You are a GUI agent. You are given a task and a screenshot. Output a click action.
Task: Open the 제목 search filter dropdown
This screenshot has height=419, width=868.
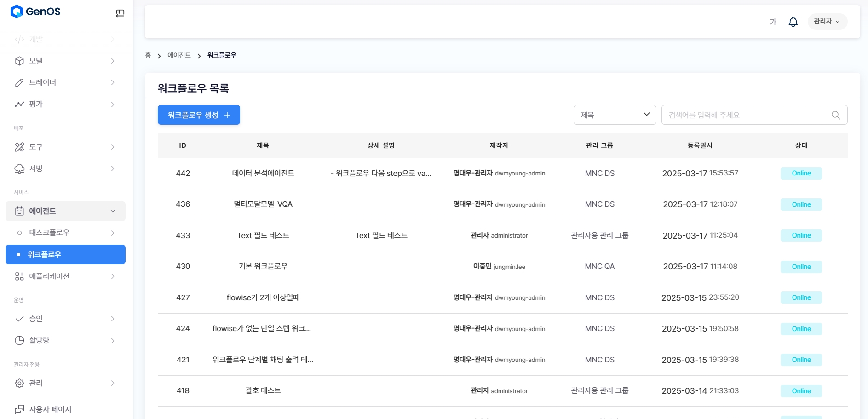pos(615,115)
